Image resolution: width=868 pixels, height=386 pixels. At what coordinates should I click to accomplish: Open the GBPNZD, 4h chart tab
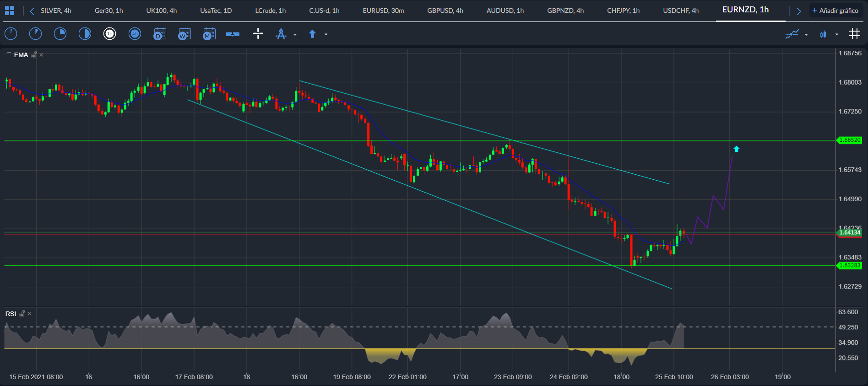565,11
